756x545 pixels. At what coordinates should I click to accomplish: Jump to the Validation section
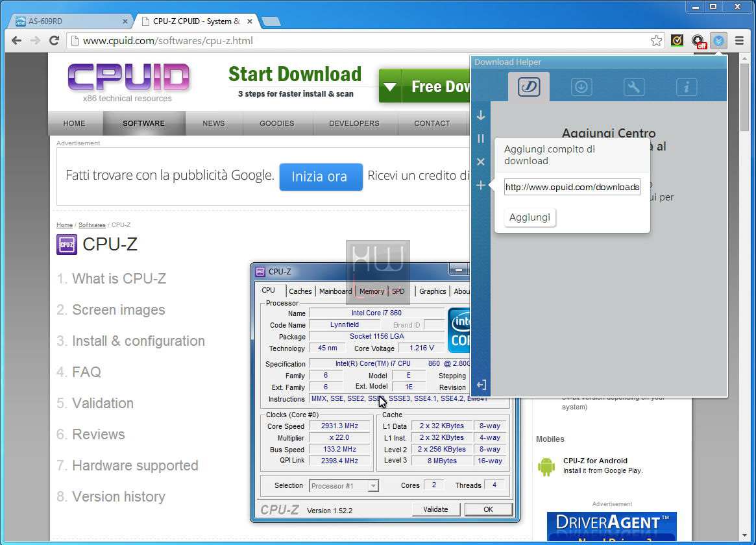(x=103, y=403)
